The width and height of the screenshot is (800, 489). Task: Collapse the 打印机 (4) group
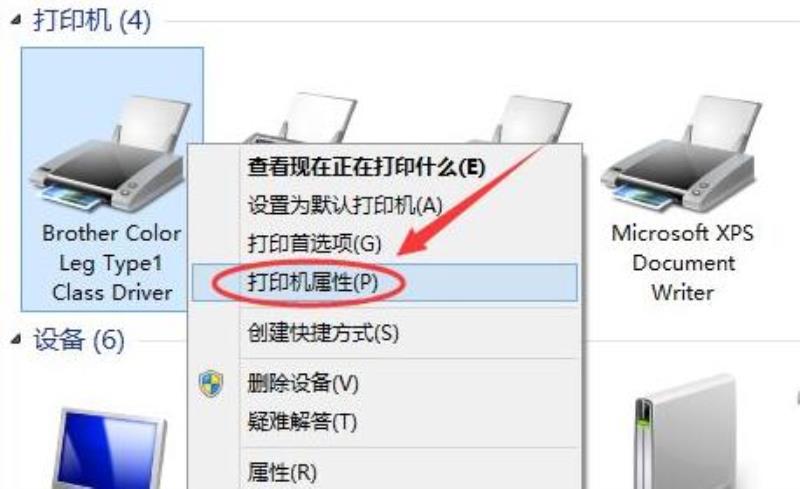[16, 20]
